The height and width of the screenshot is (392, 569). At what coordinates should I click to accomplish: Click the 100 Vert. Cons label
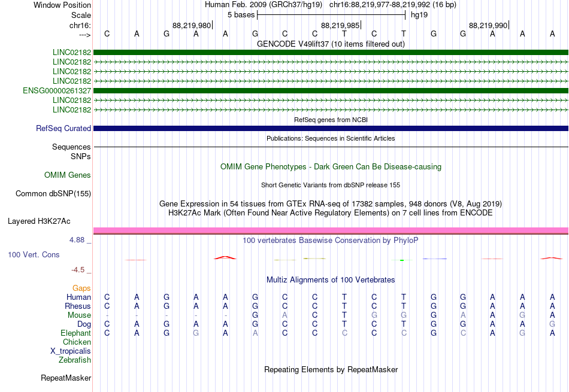[x=34, y=255]
